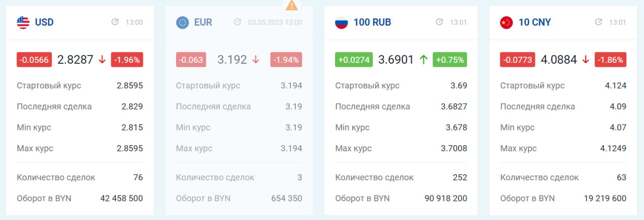Click the USD turnover value 42 458 500
Screen dimensions: 644x220
[121, 198]
